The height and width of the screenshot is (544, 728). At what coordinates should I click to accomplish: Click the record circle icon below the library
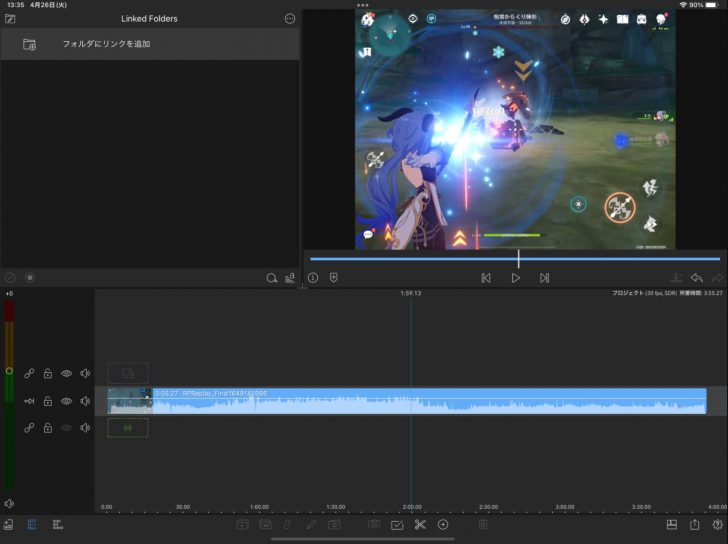(30, 278)
